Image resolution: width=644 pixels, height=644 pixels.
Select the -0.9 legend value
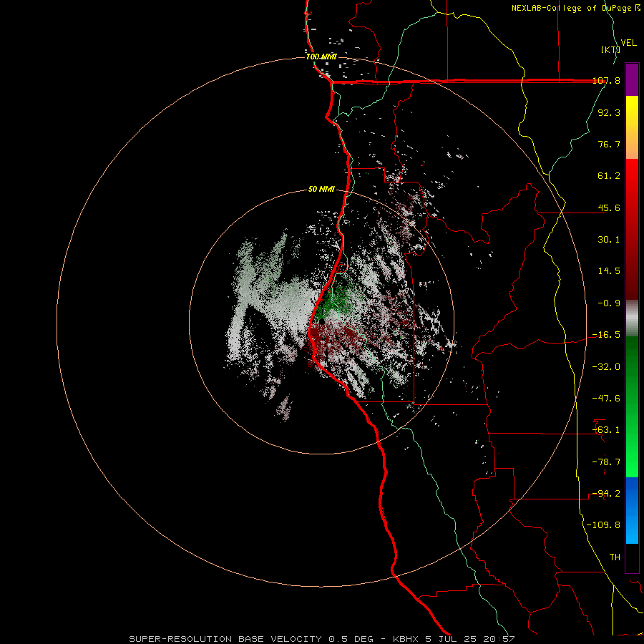tap(609, 303)
